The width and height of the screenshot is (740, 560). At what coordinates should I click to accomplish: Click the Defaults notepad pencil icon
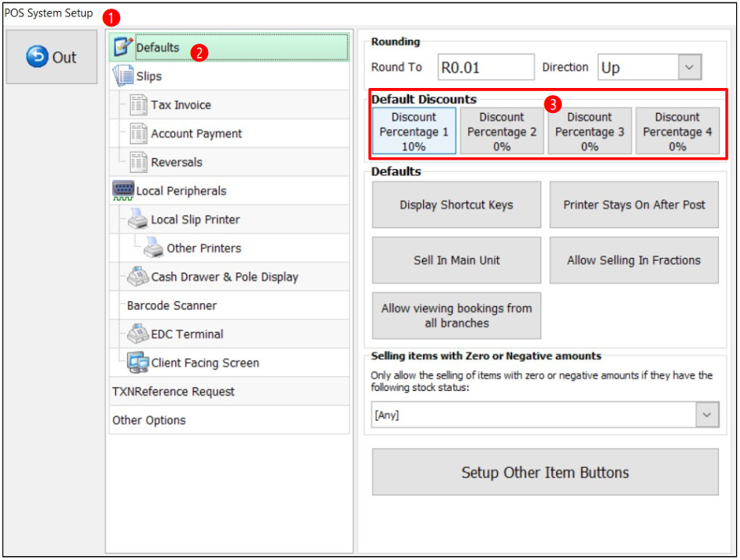pos(123,46)
